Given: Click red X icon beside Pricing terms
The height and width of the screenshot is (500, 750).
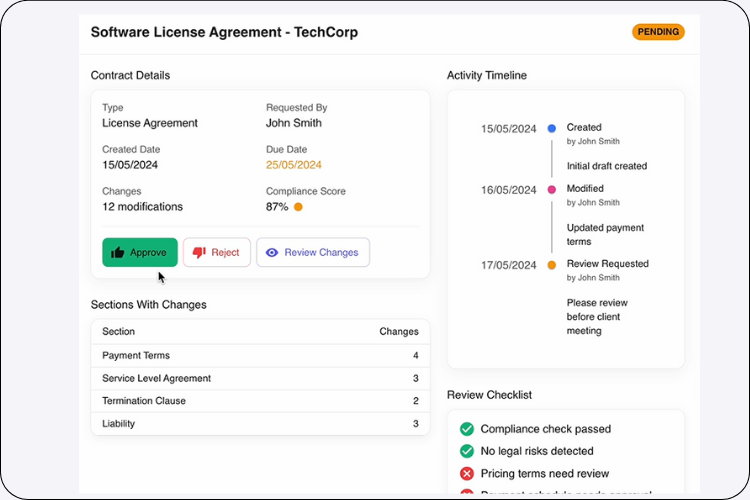Looking at the screenshot, I should [466, 473].
